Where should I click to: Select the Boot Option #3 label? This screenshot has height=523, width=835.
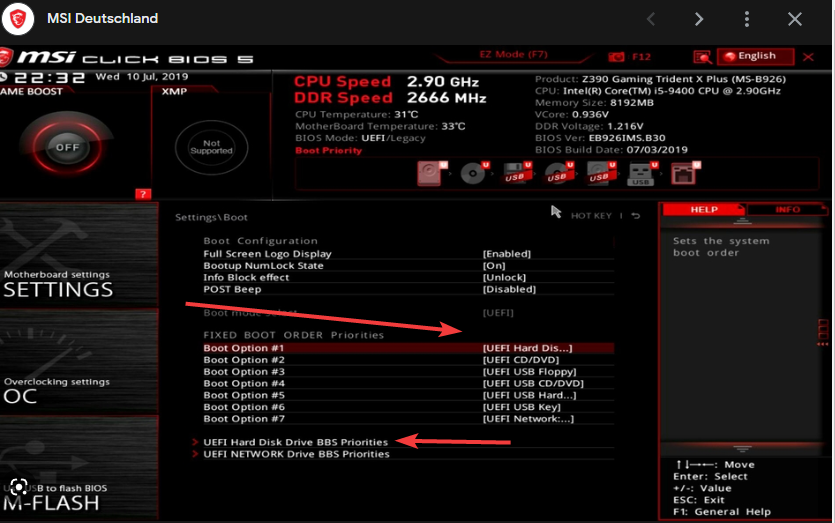pos(244,372)
